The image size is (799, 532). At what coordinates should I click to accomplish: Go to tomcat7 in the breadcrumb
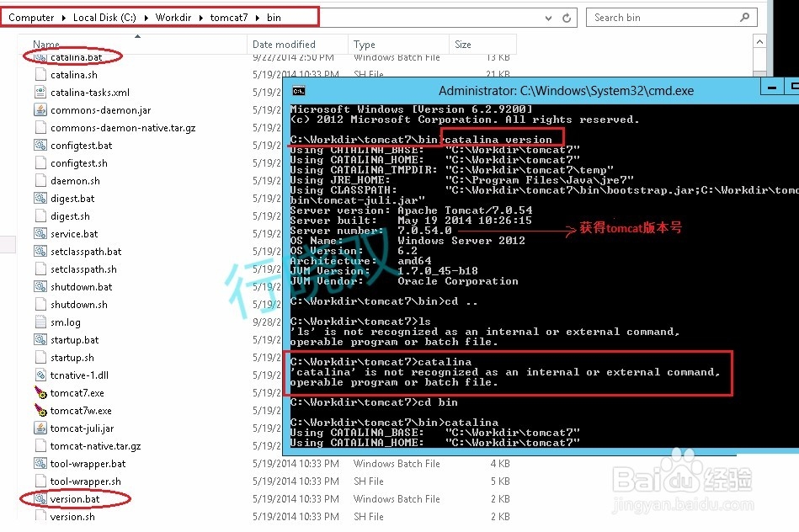click(229, 18)
